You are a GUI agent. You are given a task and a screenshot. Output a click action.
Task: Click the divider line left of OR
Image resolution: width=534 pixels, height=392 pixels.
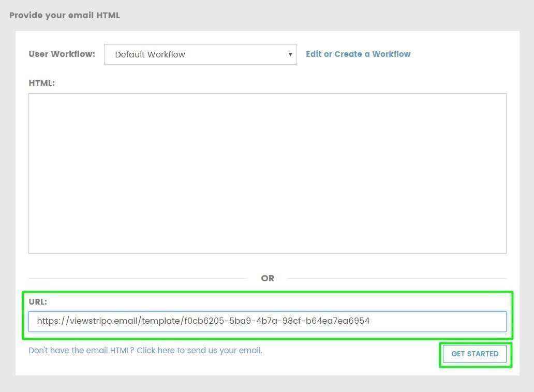tap(137, 278)
